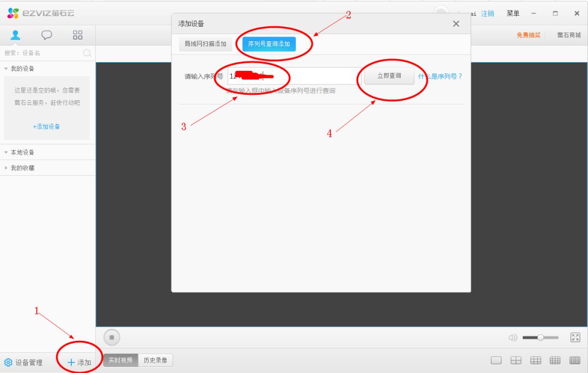This screenshot has width=588, height=373.
Task: Open the messages chat bubble icon
Action: [47, 35]
